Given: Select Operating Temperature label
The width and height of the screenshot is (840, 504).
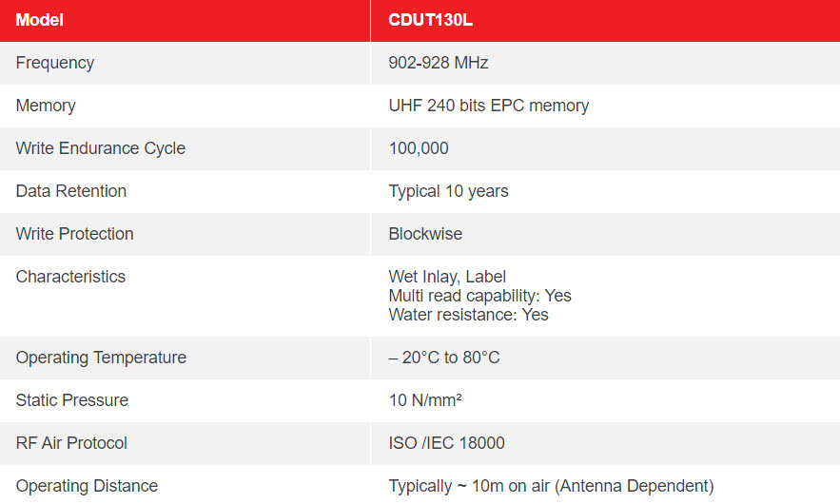Looking at the screenshot, I should [101, 358].
